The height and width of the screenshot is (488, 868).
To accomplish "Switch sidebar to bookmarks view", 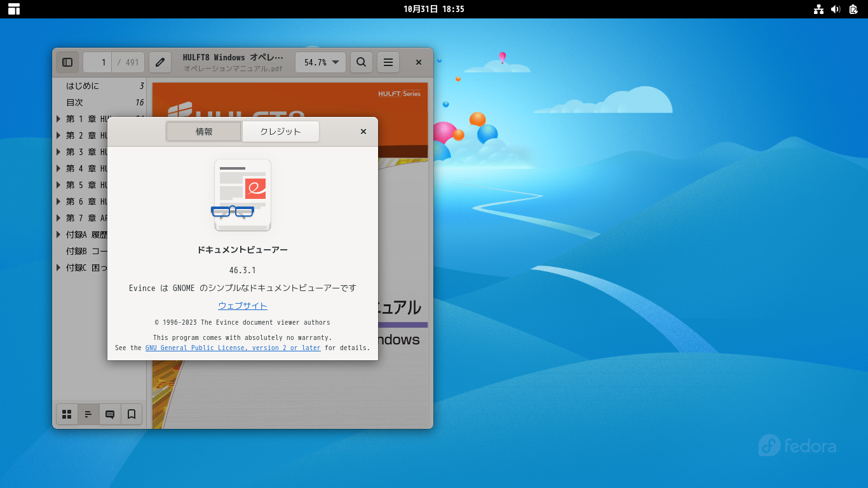I will coord(132,414).
